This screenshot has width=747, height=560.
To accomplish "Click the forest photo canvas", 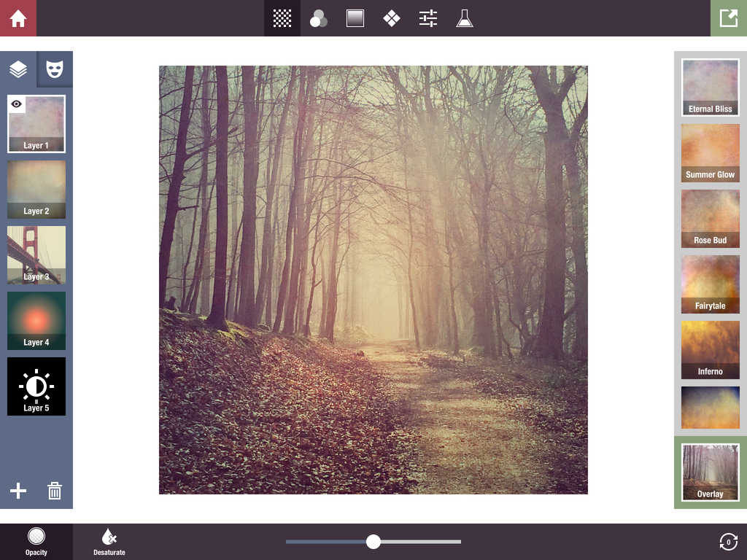I will (373, 280).
